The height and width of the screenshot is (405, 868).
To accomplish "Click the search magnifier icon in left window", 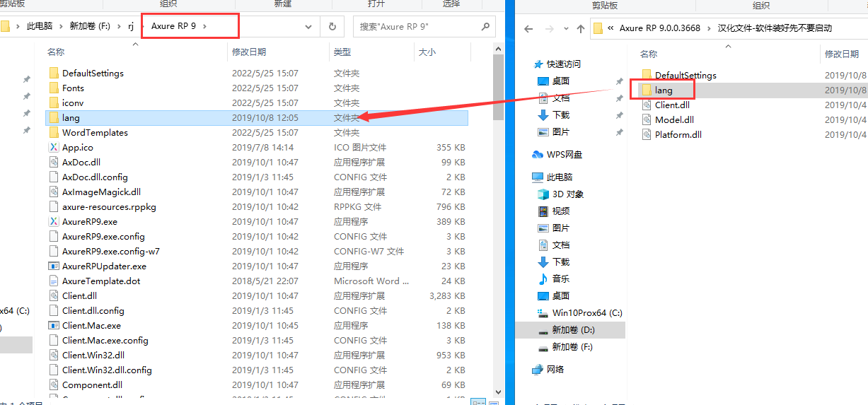I will [x=485, y=27].
